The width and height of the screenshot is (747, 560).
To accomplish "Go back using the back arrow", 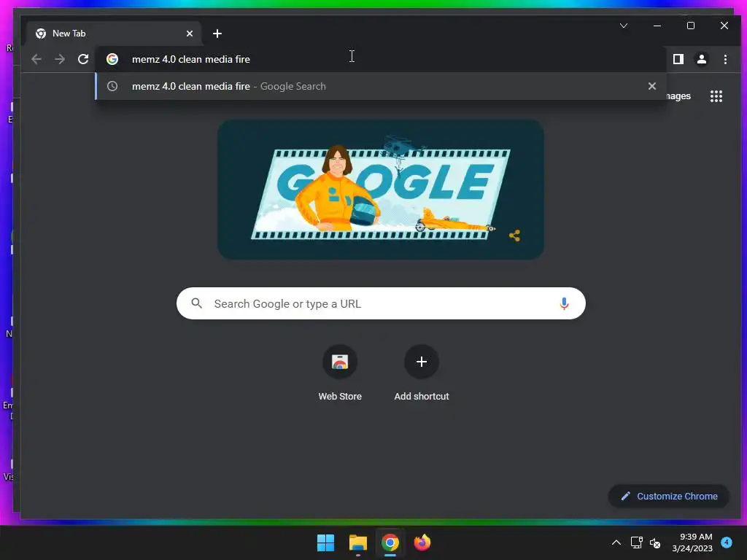I will [x=36, y=59].
